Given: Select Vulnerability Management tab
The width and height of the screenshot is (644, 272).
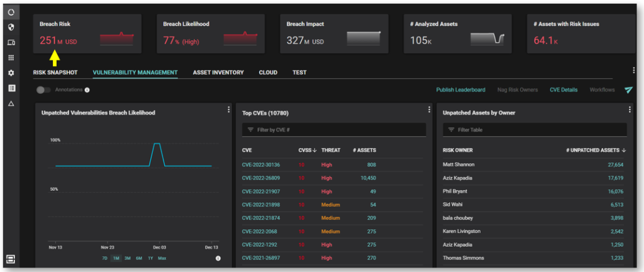Looking at the screenshot, I should 135,72.
